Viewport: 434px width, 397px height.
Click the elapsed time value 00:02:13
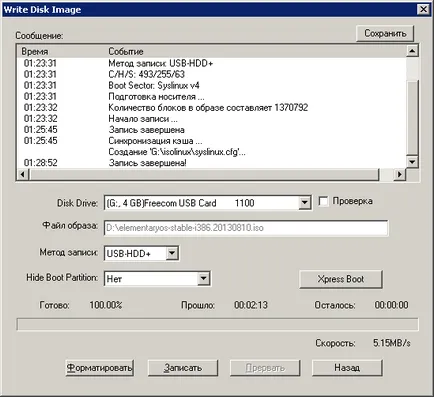[251, 305]
